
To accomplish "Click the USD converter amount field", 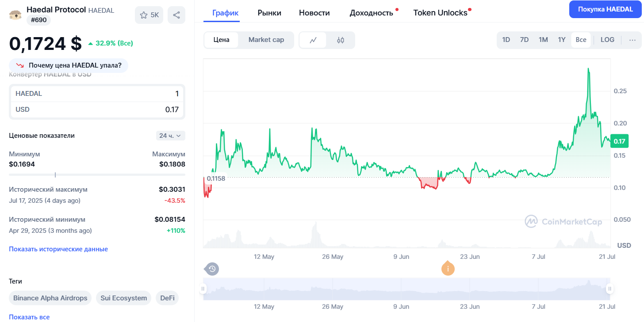I will pyautogui.click(x=97, y=110).
